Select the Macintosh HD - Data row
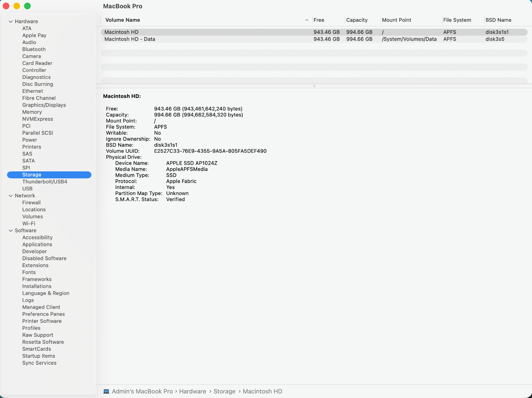 click(x=314, y=39)
